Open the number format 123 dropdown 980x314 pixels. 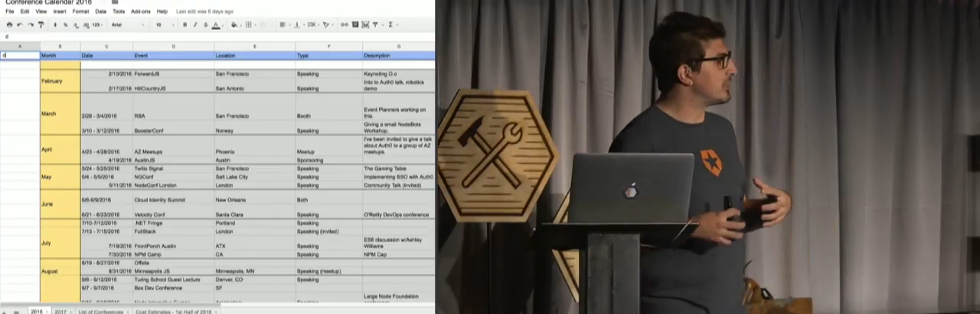point(97,25)
